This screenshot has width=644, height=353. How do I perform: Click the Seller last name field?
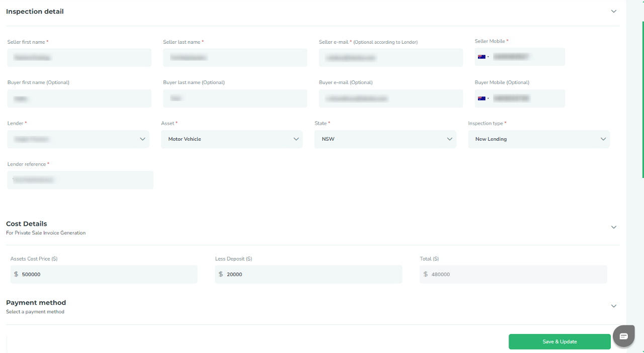click(x=235, y=58)
